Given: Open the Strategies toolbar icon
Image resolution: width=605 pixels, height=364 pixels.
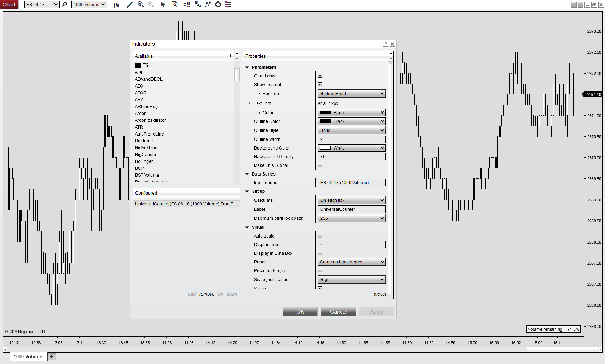Looking at the screenshot, I should (x=218, y=4).
